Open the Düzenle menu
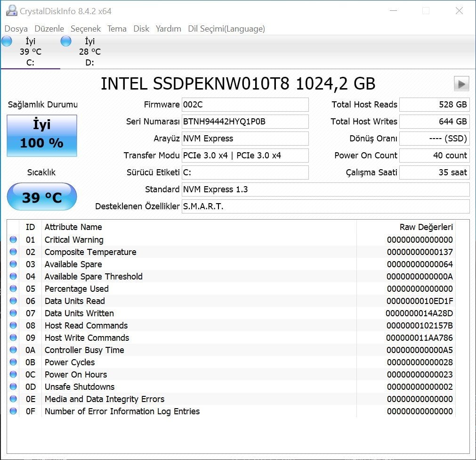476x460 pixels. (x=49, y=29)
